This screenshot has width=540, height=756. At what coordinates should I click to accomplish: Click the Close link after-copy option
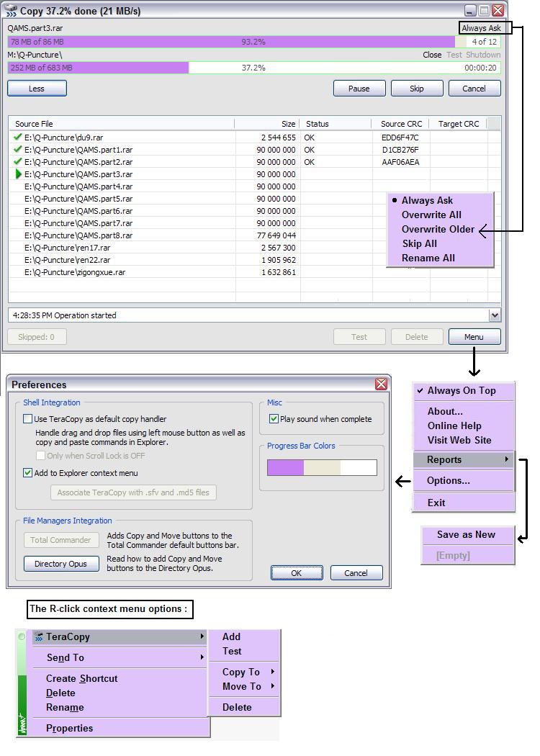coord(432,55)
